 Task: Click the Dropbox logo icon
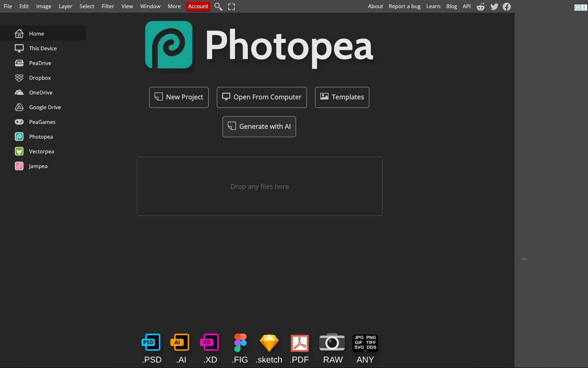pyautogui.click(x=19, y=78)
